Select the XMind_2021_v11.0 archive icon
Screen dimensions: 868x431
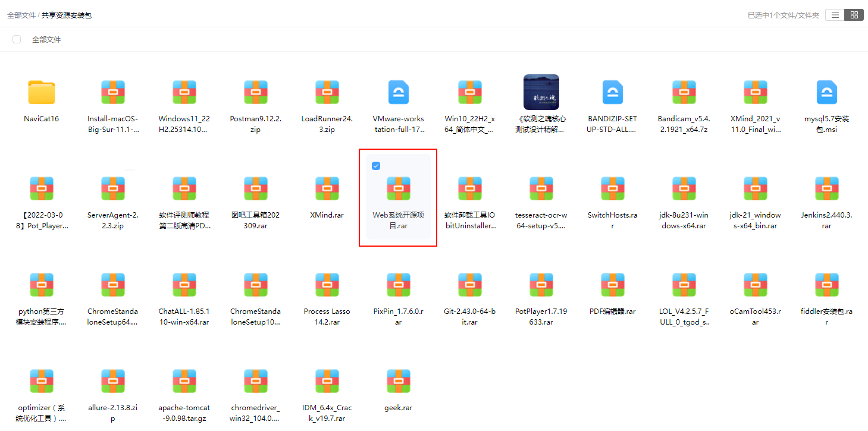pyautogui.click(x=756, y=92)
